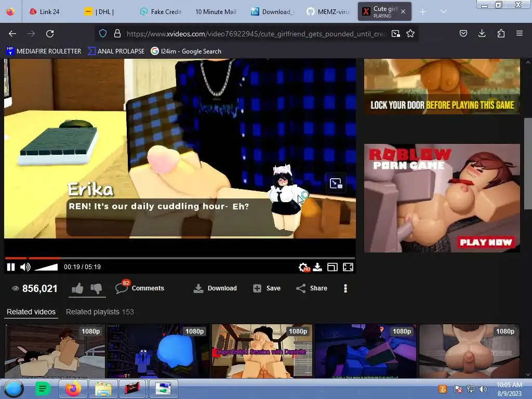The width and height of the screenshot is (532, 399).
Task: Bookmark this page with the star
Action: tap(410, 34)
